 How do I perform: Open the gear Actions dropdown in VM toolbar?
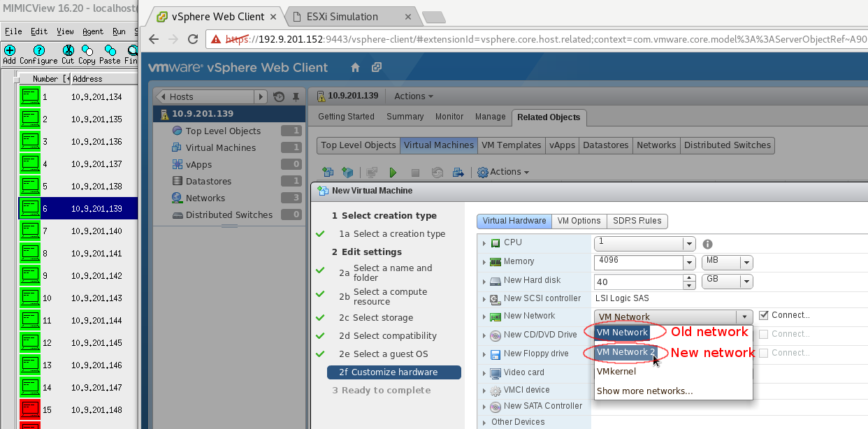[502, 172]
